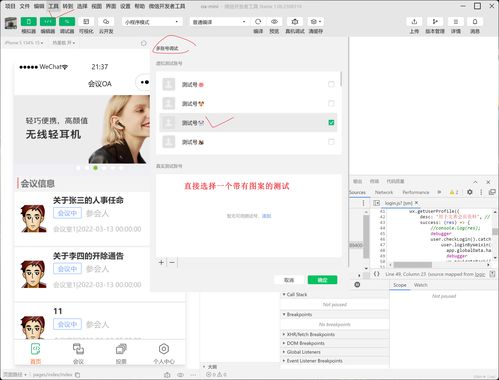Open the 工具 menu
The width and height of the screenshot is (499, 380).
(53, 6)
